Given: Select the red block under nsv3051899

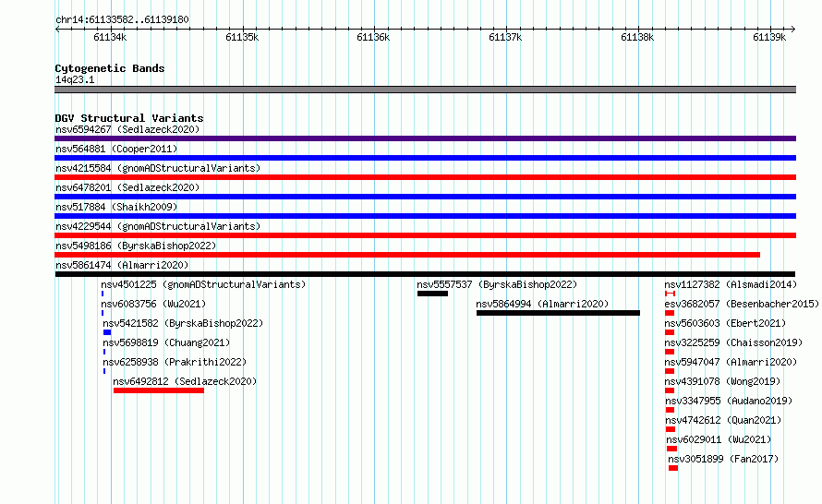Looking at the screenshot, I should click(x=673, y=468).
